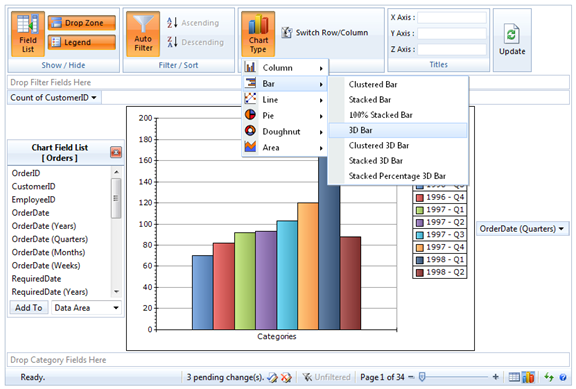576x389 pixels.
Task: Apply pending changes checkmark icon
Action: 272,377
